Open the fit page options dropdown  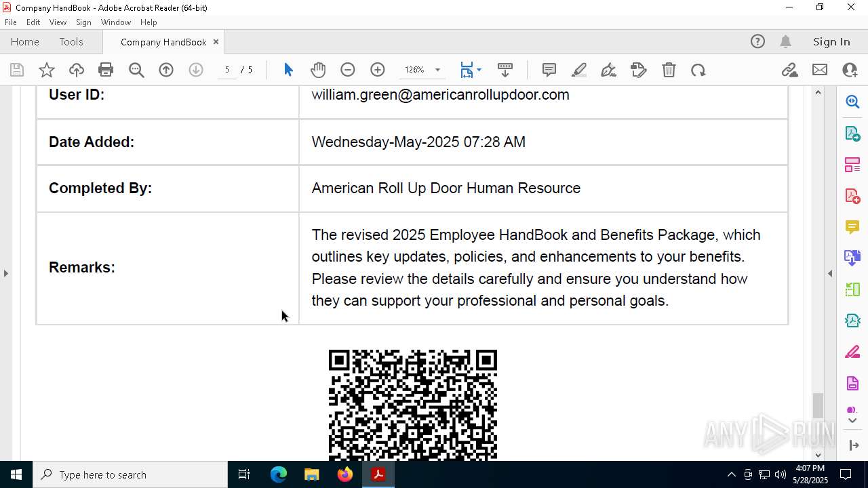click(479, 70)
